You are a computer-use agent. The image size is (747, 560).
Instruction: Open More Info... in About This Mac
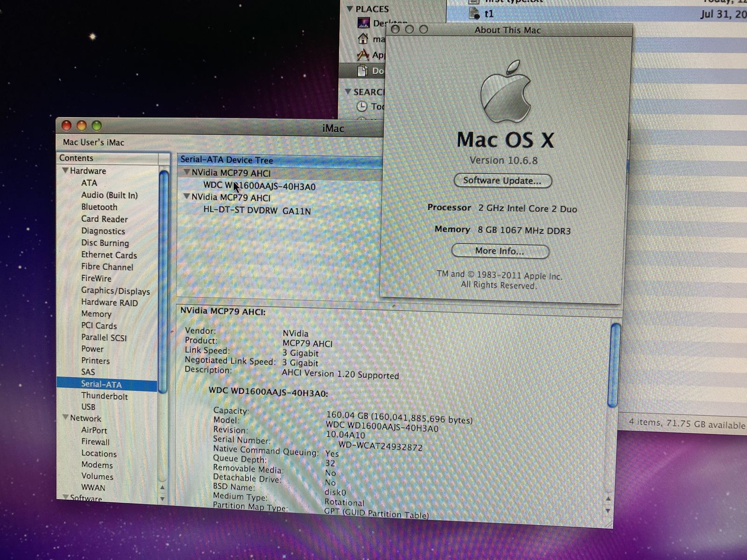tap(500, 251)
